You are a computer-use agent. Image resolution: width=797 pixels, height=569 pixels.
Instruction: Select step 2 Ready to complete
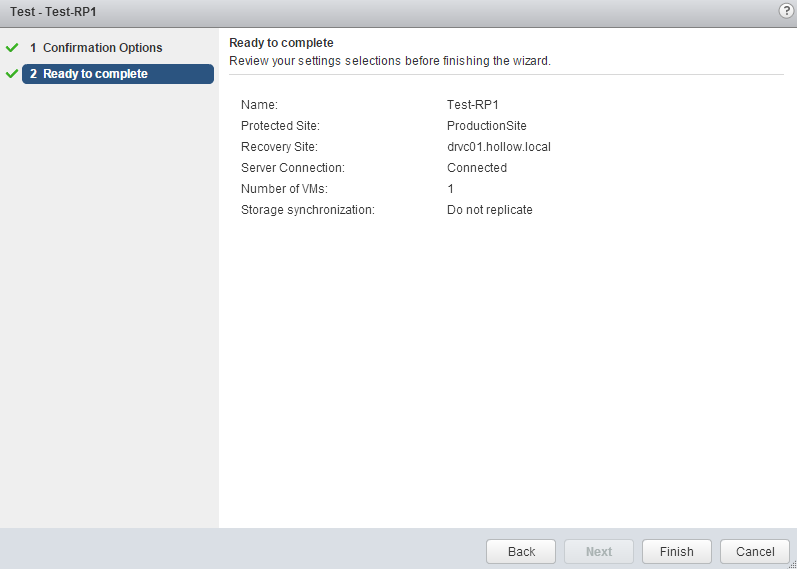click(117, 74)
